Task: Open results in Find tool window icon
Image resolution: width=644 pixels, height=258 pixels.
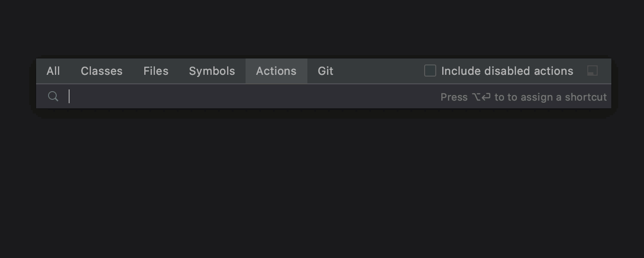Action: 592,71
